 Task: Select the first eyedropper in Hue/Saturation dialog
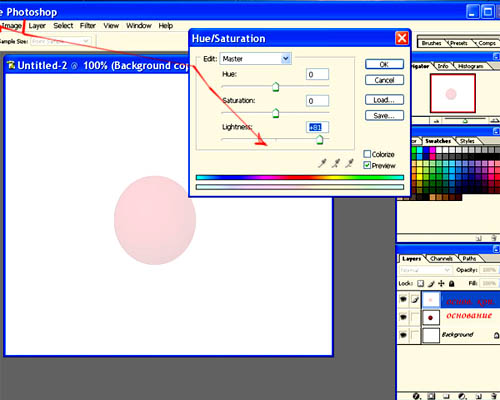322,163
